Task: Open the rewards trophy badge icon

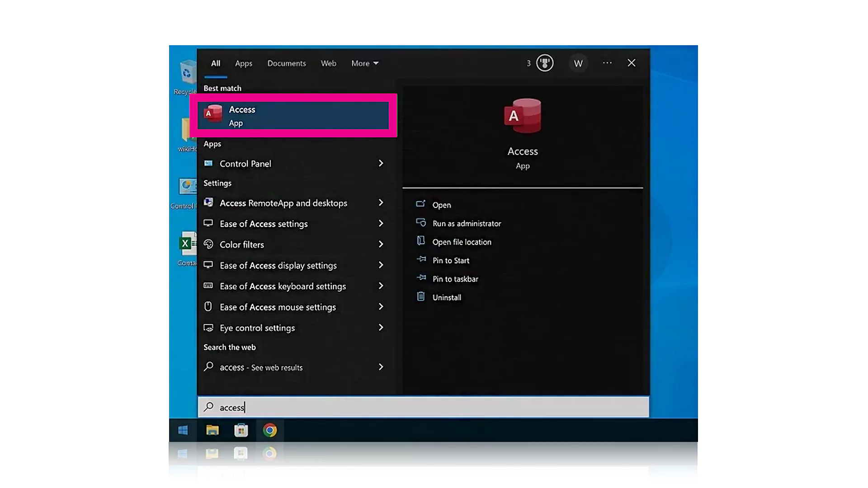Action: point(545,63)
